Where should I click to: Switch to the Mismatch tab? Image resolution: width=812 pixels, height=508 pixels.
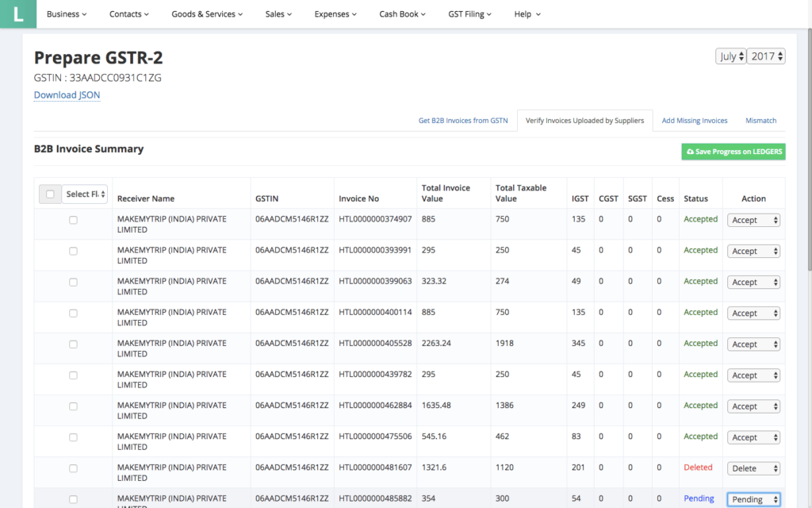(x=760, y=120)
